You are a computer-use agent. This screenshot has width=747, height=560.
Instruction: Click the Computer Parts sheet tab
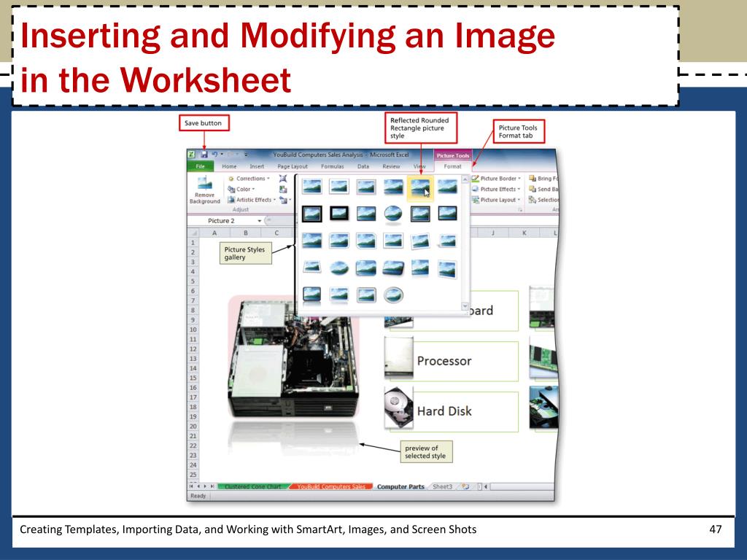[400, 486]
